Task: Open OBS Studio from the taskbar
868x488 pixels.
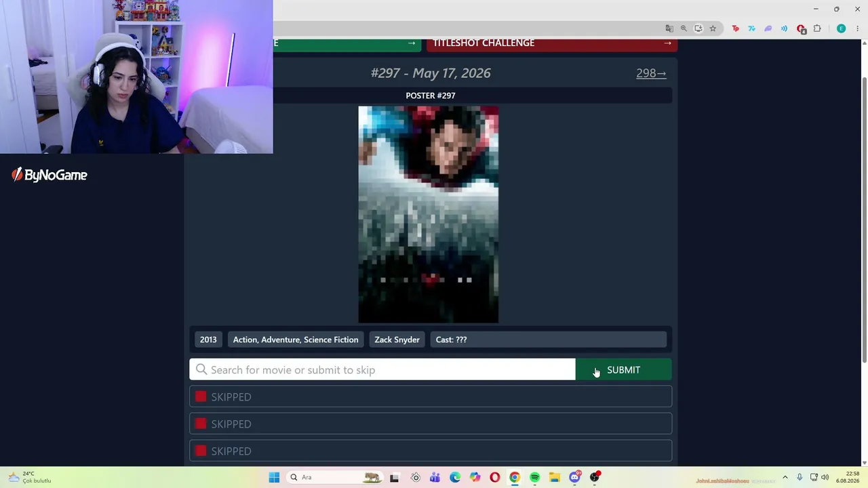Action: 595,477
